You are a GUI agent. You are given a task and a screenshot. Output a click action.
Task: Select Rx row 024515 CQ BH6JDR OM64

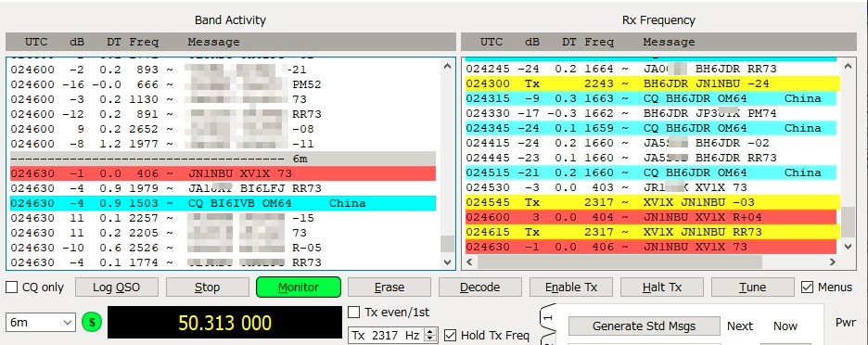point(650,172)
